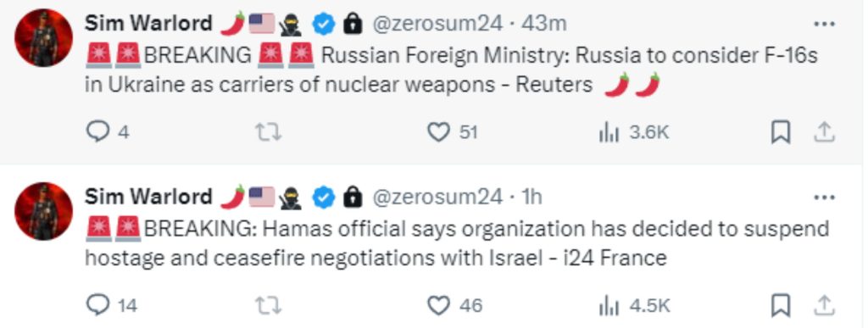Open Sim Warlord avatar on second tweet
This screenshot has width=868, height=328.
44,211
